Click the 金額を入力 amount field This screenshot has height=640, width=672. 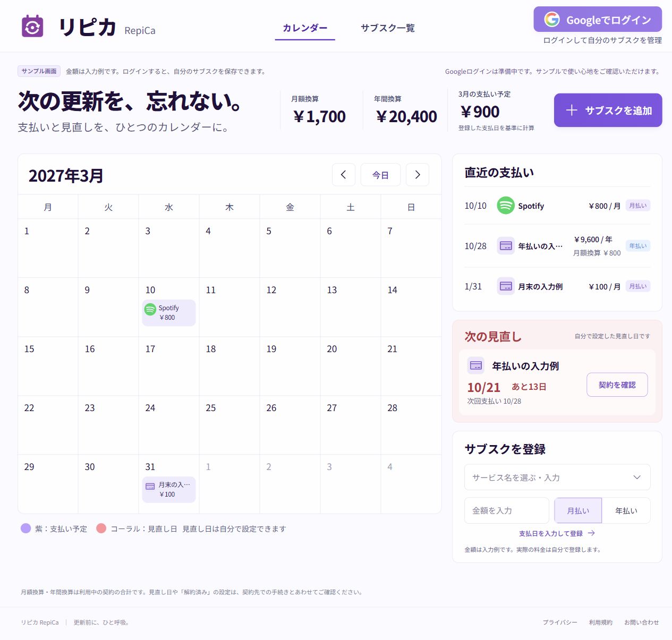point(507,510)
